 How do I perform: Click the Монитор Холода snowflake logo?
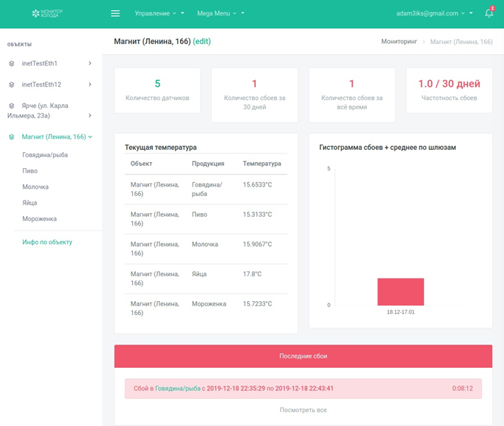tap(47, 13)
